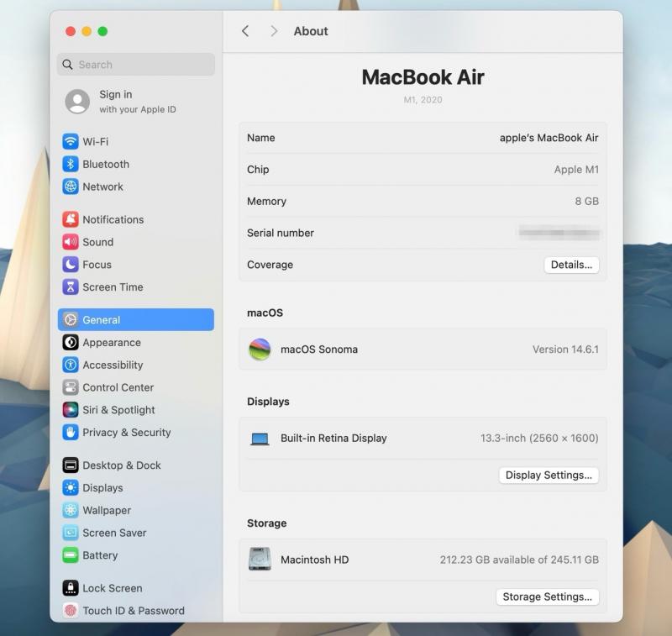The width and height of the screenshot is (672, 636).
Task: Click the blurred serial number value
Action: click(559, 233)
